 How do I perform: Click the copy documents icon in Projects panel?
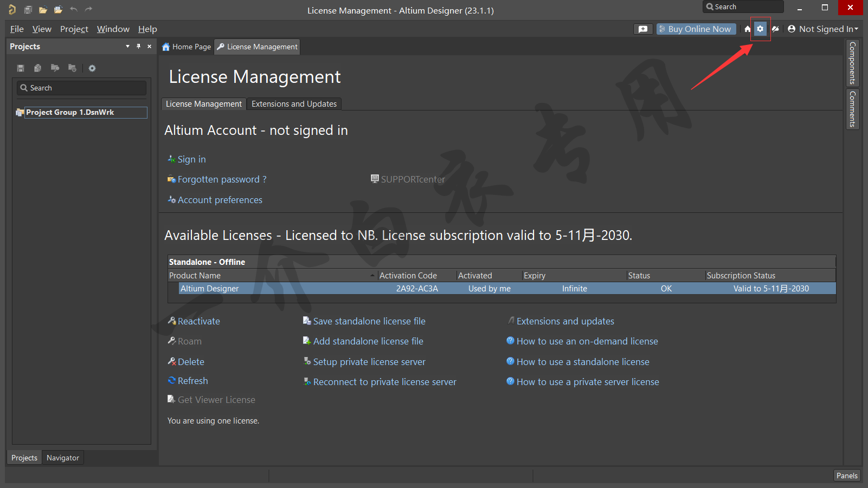(37, 68)
